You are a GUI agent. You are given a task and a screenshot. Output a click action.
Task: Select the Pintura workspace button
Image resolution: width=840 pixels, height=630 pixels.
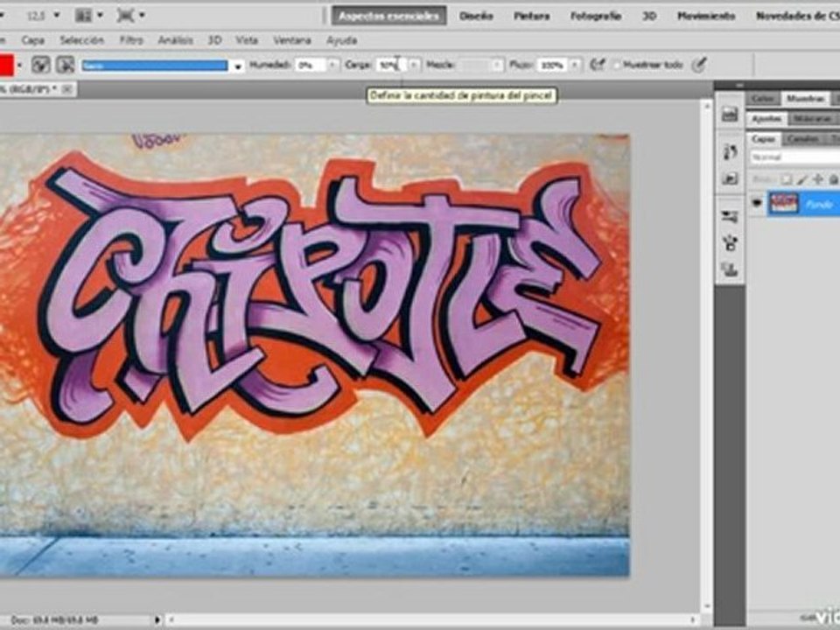[x=531, y=16]
